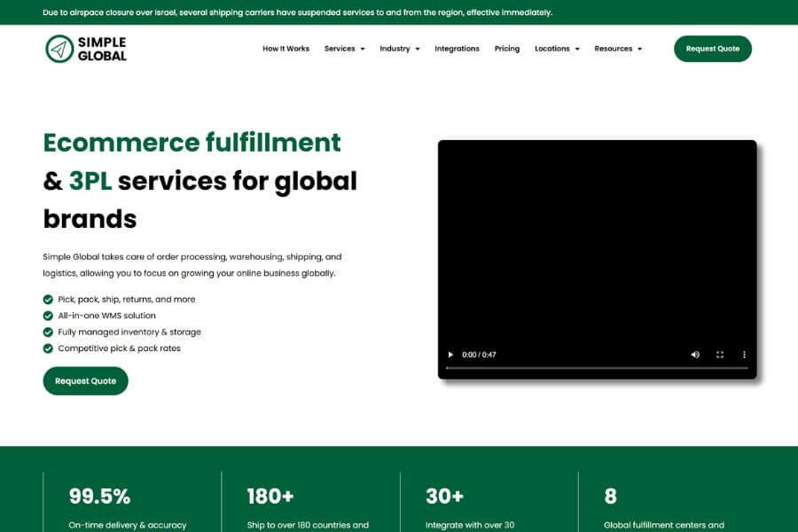This screenshot has width=798, height=532.
Task: Click the airspace closure announcement banner text
Action: [x=297, y=12]
